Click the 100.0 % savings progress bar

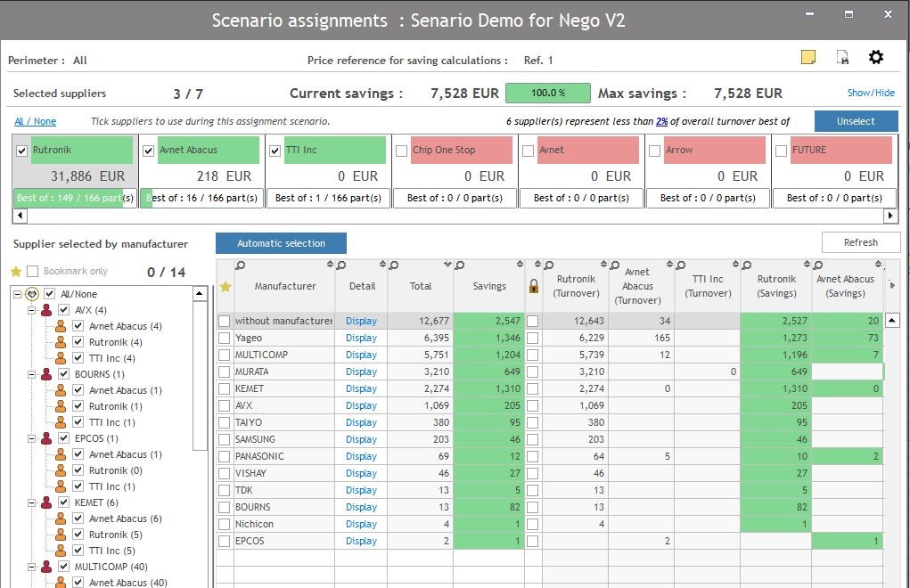coord(547,94)
